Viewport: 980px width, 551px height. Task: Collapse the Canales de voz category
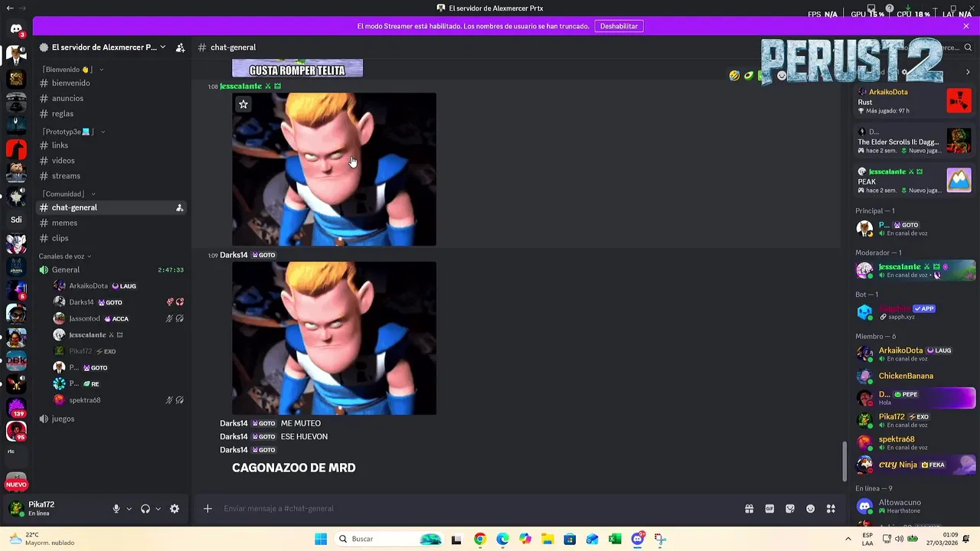click(x=65, y=256)
